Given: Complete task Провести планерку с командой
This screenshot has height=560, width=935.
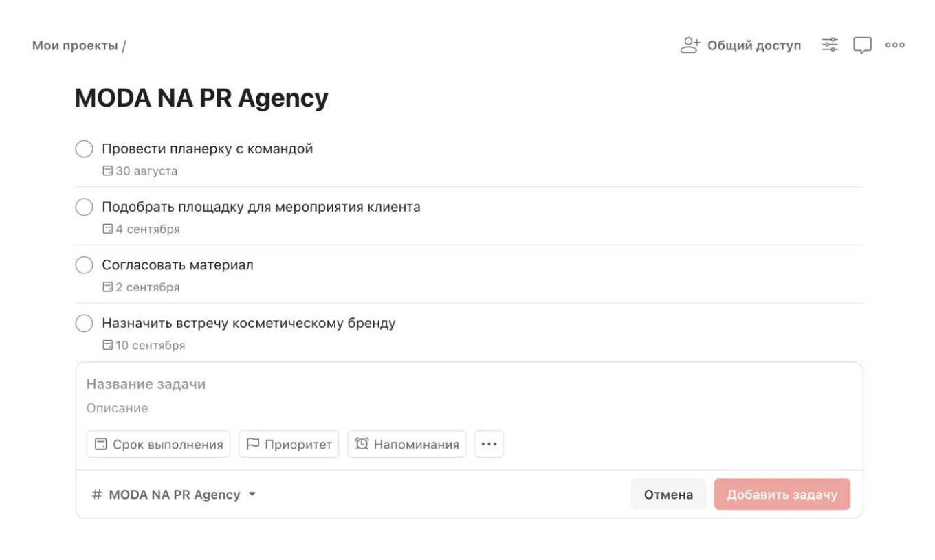Looking at the screenshot, I should coord(84,149).
